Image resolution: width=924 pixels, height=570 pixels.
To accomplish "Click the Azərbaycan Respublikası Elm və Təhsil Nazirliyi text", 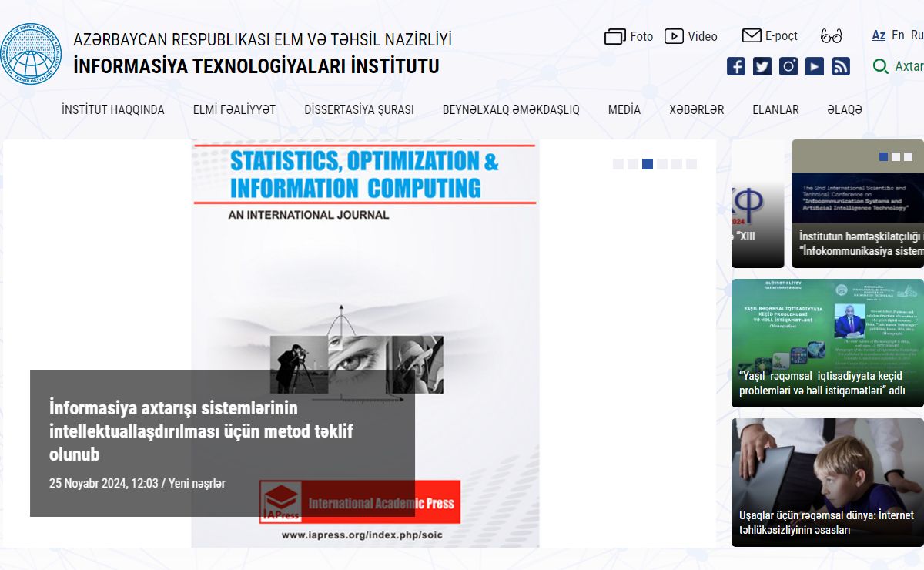I will pyautogui.click(x=263, y=39).
